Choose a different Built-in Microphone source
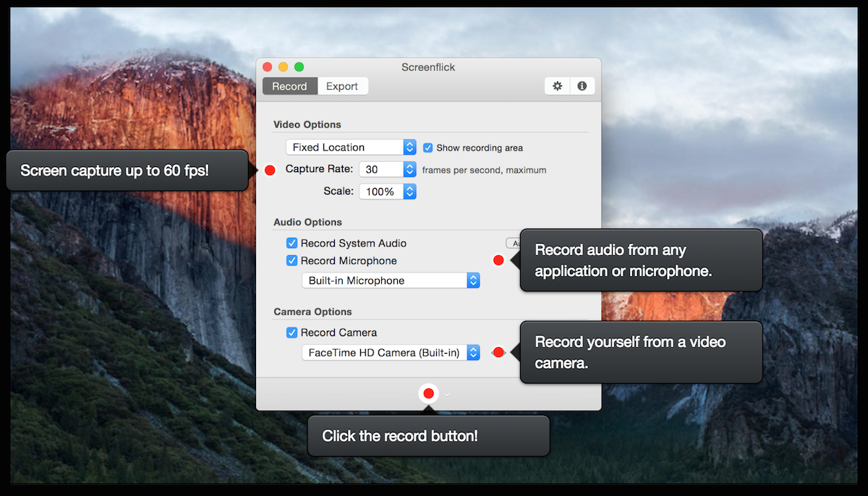The height and width of the screenshot is (496, 868). (391, 281)
